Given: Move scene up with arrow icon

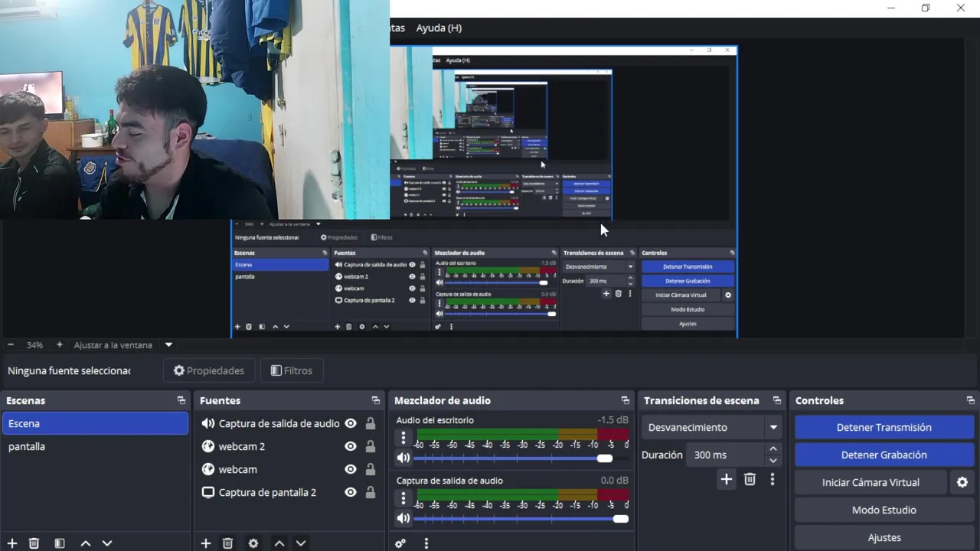Looking at the screenshot, I should click(x=86, y=543).
